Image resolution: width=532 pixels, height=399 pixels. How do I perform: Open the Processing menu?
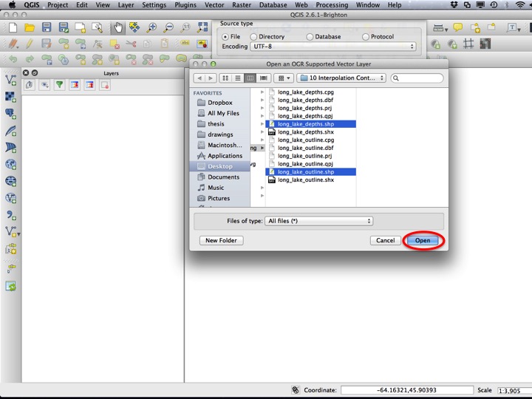click(332, 5)
